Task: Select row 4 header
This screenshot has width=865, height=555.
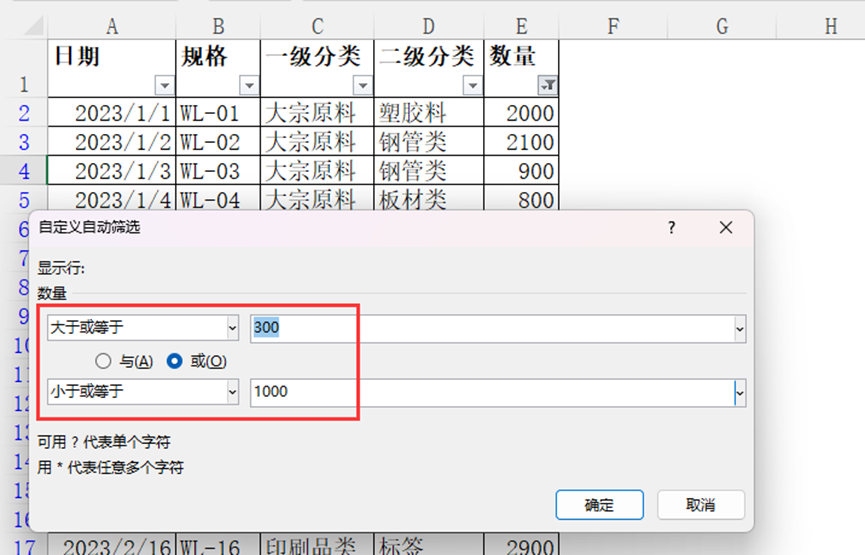Action: point(24,170)
